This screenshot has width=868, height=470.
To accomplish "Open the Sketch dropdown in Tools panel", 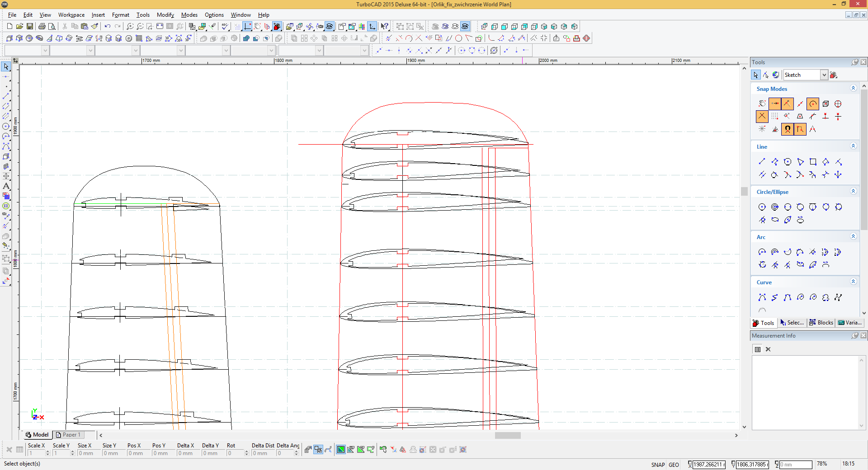I will pyautogui.click(x=824, y=75).
